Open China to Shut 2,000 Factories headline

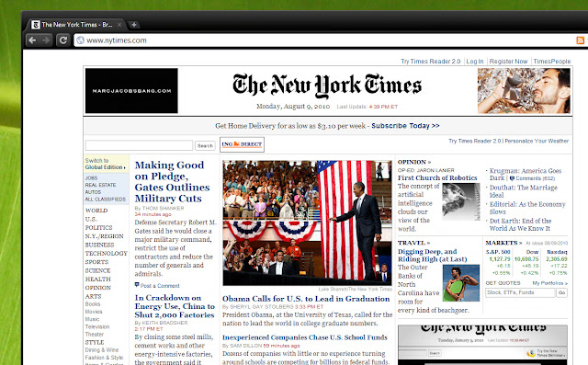point(175,306)
